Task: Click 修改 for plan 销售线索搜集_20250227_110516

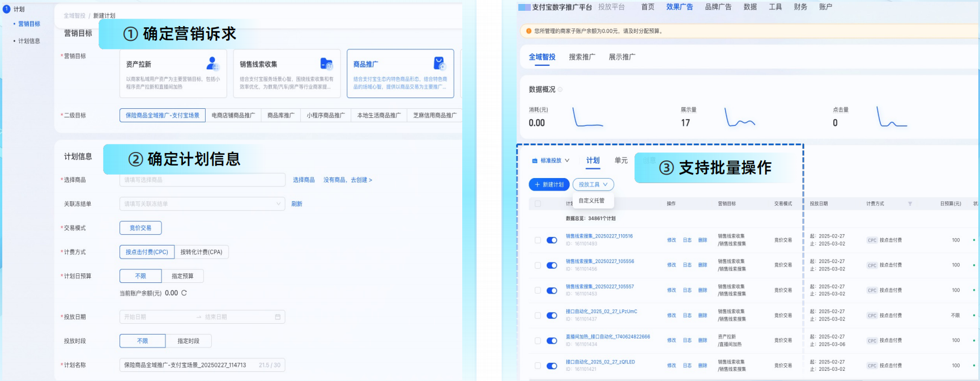Action: pyautogui.click(x=672, y=240)
